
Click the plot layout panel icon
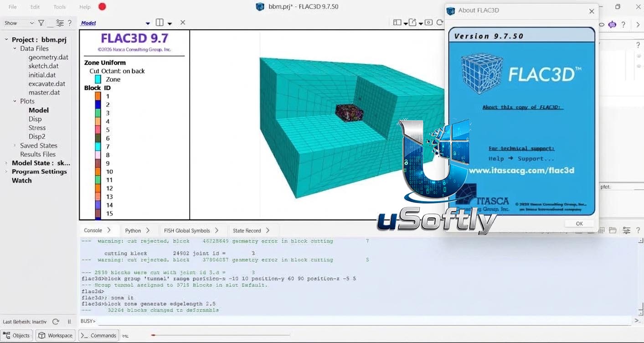point(397,22)
